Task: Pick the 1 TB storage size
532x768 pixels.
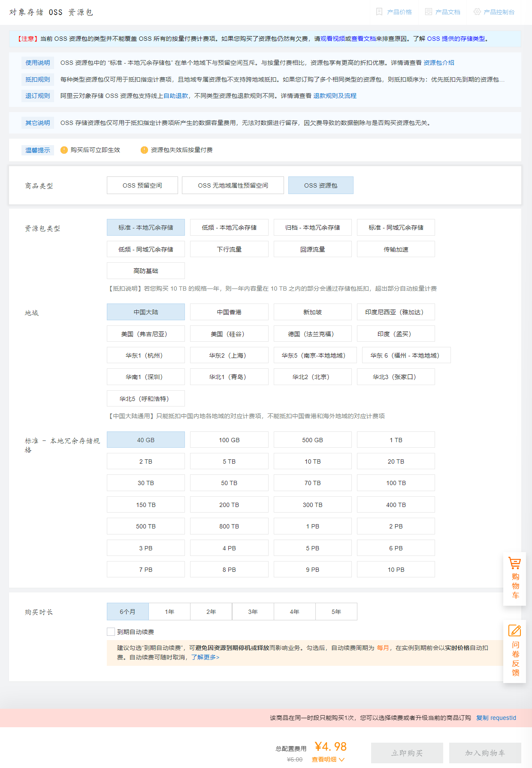Action: (x=396, y=440)
